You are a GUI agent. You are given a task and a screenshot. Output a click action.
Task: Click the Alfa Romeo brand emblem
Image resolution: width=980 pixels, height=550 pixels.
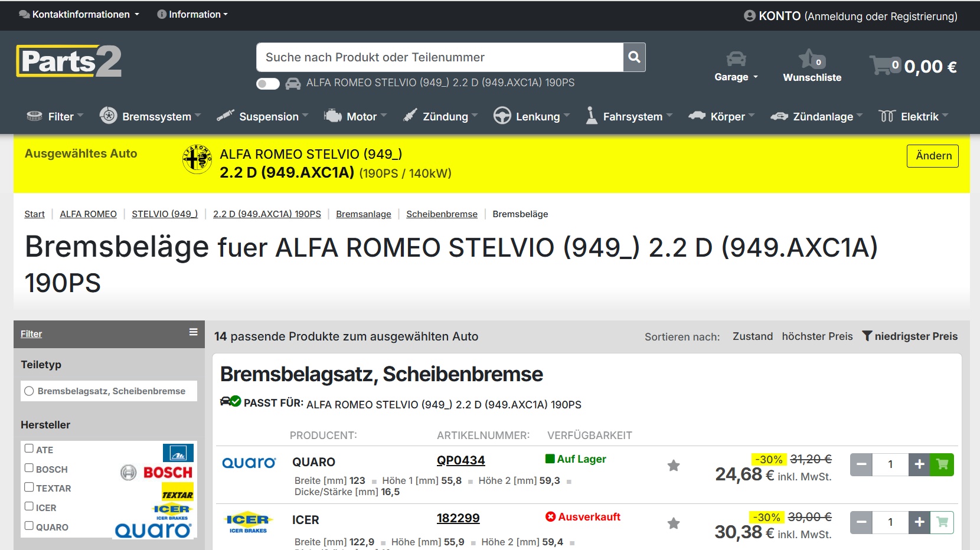click(197, 159)
